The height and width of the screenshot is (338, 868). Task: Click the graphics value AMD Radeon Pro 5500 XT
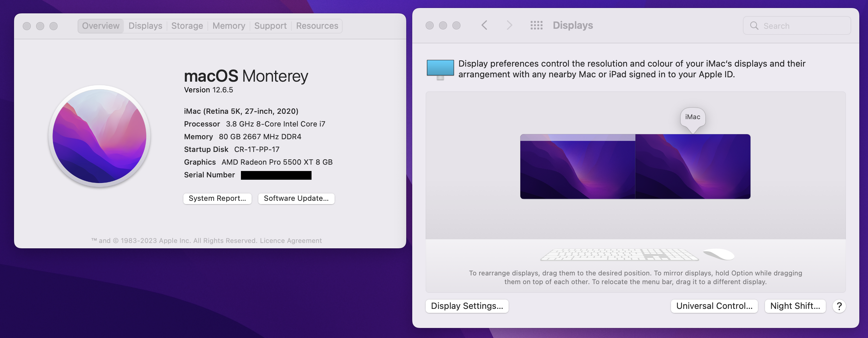coord(277,162)
